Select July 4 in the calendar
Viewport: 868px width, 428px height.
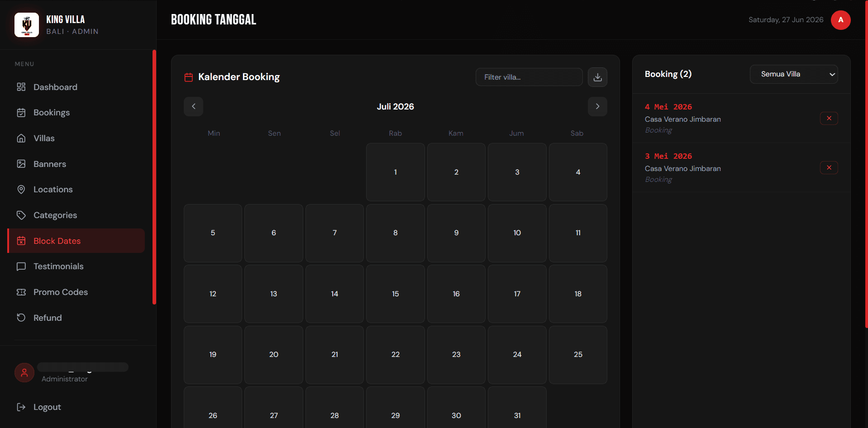[578, 172]
